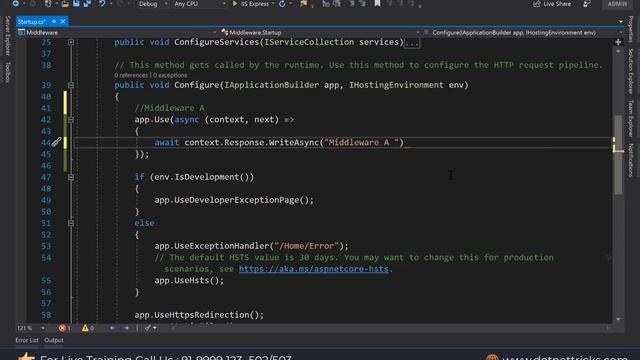Undo the last edit via toolbar
Screen dimensions: 640x360
coord(102,4)
